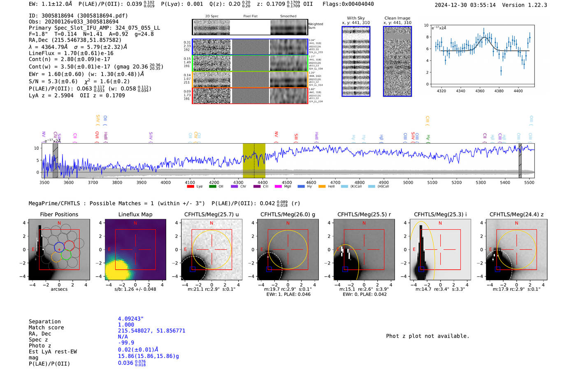Screen dimensions: 576x392
Task: Open the CFHTLS u-band image
Action: pyautogui.click(x=211, y=249)
